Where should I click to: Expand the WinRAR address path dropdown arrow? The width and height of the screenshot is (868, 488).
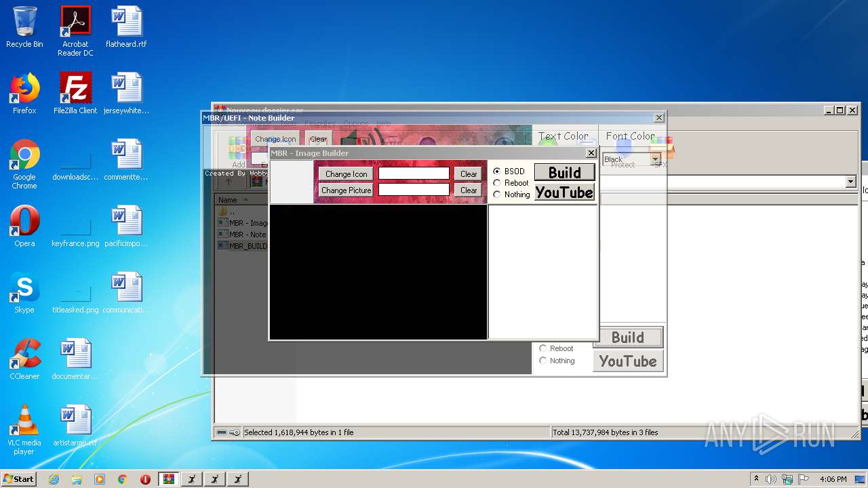(850, 182)
